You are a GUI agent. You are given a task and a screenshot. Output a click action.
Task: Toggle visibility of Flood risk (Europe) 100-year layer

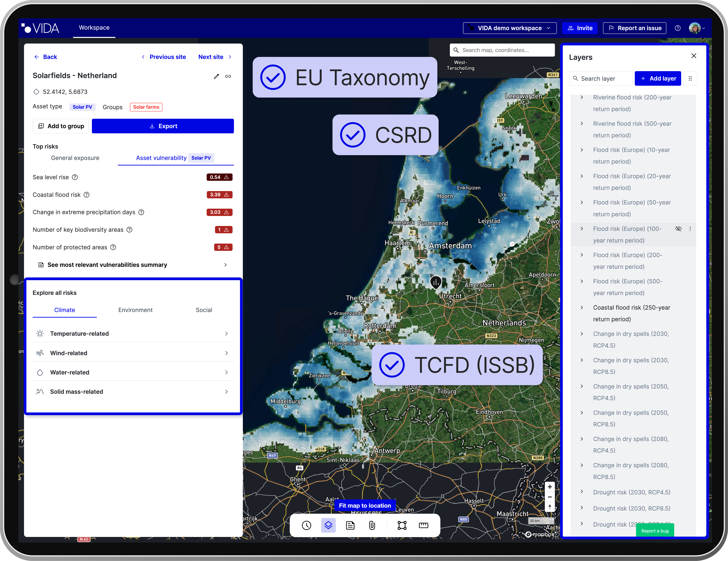678,229
